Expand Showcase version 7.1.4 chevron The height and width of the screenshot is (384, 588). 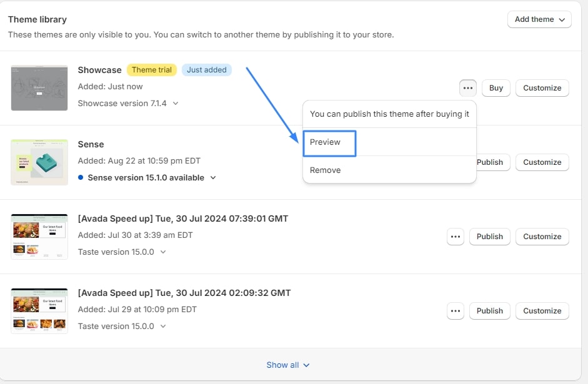point(176,104)
